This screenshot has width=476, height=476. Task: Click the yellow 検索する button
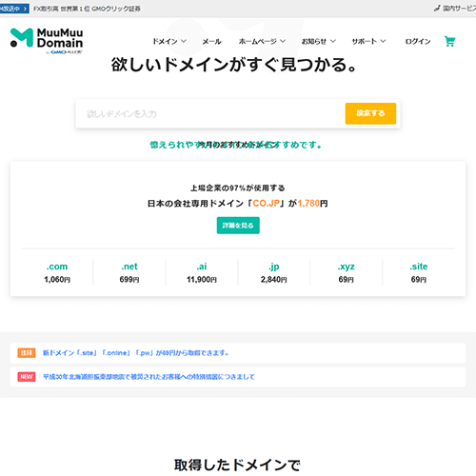click(x=370, y=113)
